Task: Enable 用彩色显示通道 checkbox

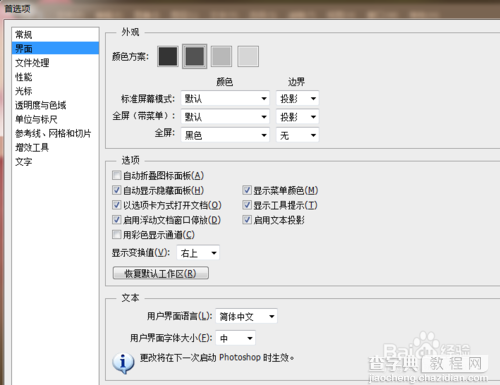Action: pyautogui.click(x=116, y=235)
